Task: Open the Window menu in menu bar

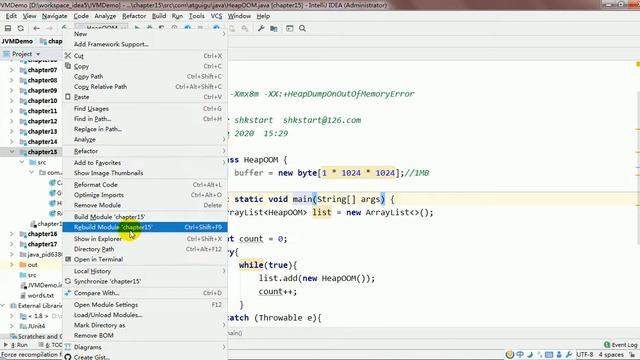Action: (239, 16)
